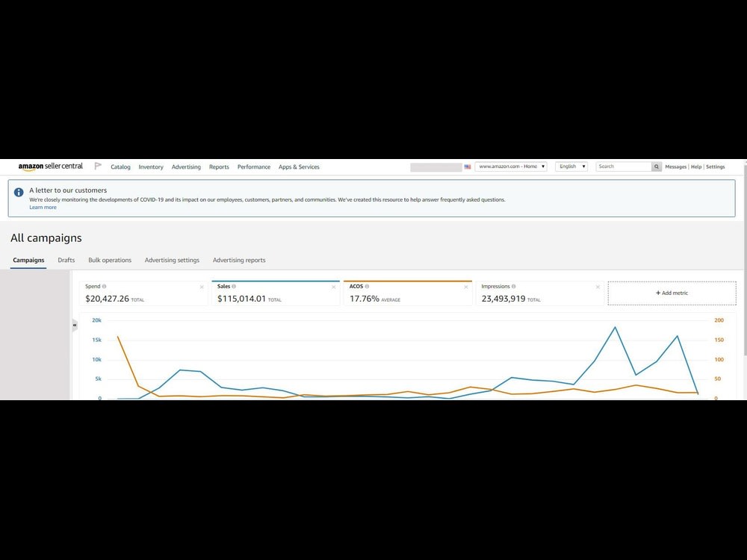The height and width of the screenshot is (560, 747).
Task: Collapse the left sidebar with the double-arrow
Action: coord(75,326)
